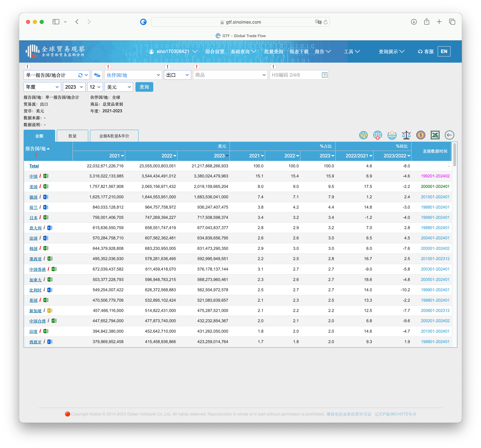Open Safari downloads icon
Image resolution: width=481 pixels, height=448 pixels.
click(414, 22)
